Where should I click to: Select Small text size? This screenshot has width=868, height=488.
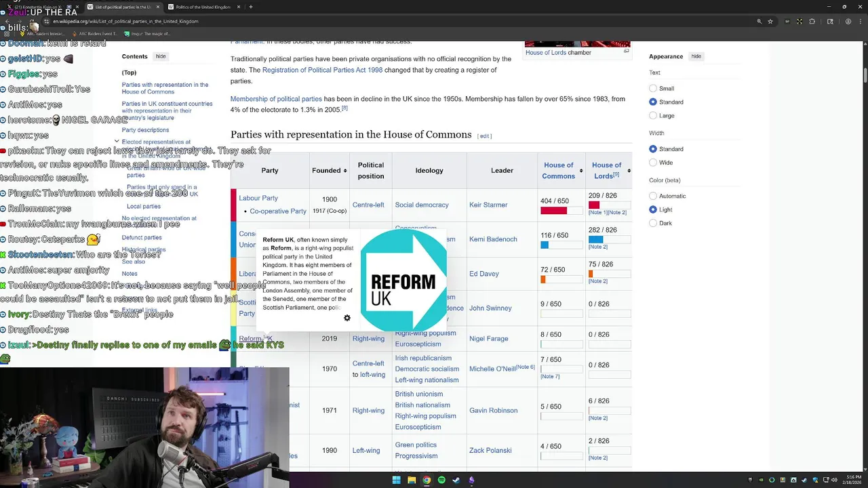click(x=653, y=88)
